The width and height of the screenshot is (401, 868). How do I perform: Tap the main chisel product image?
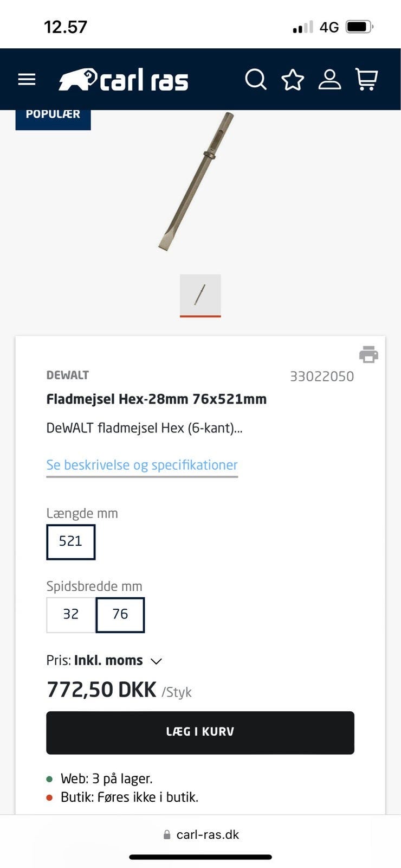click(x=196, y=181)
